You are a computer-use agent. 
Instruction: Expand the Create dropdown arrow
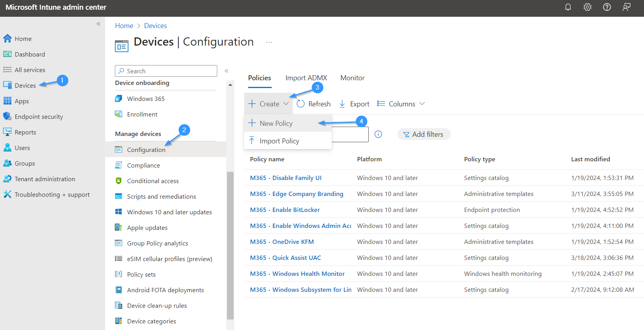(286, 104)
